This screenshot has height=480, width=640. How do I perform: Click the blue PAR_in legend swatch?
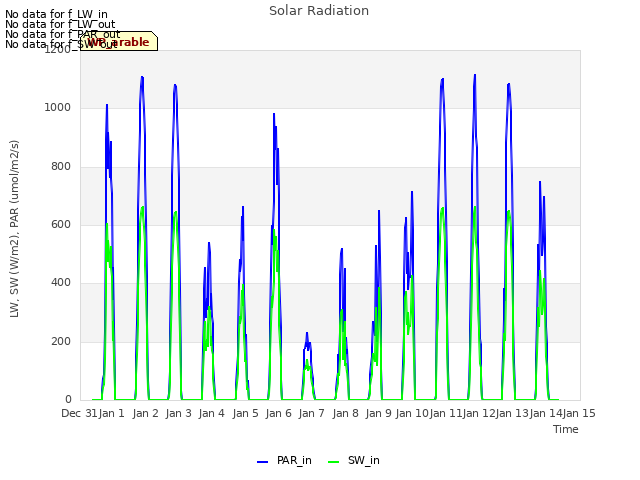point(262,462)
